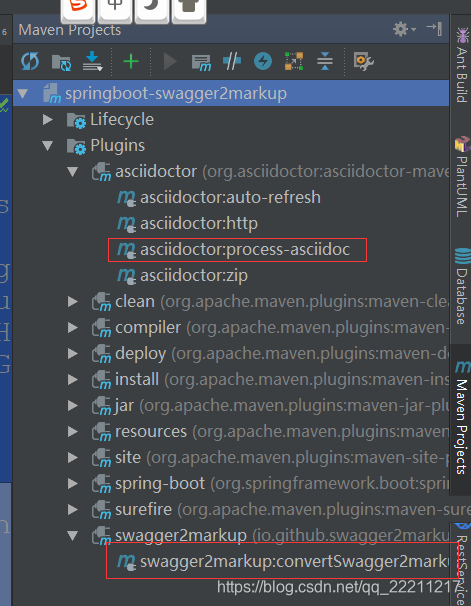
Task: Expand the spring-boot plugin node
Action: tap(73, 483)
